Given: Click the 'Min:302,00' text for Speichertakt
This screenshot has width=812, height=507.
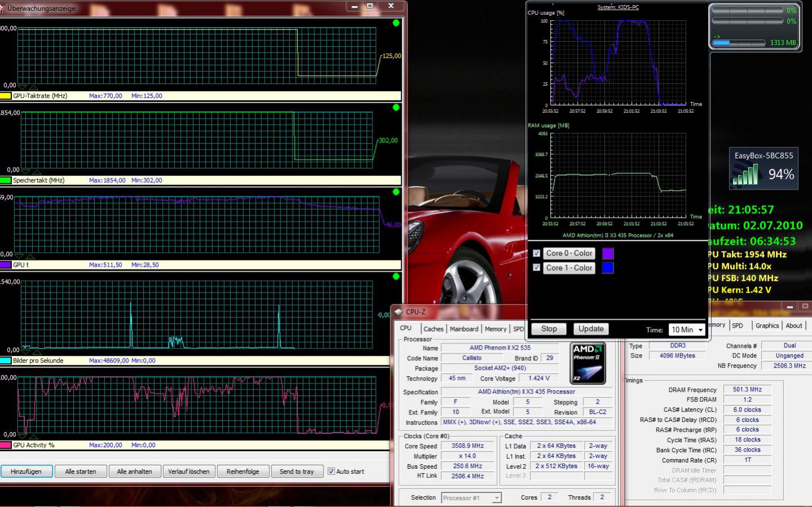Looking at the screenshot, I should (x=147, y=180).
